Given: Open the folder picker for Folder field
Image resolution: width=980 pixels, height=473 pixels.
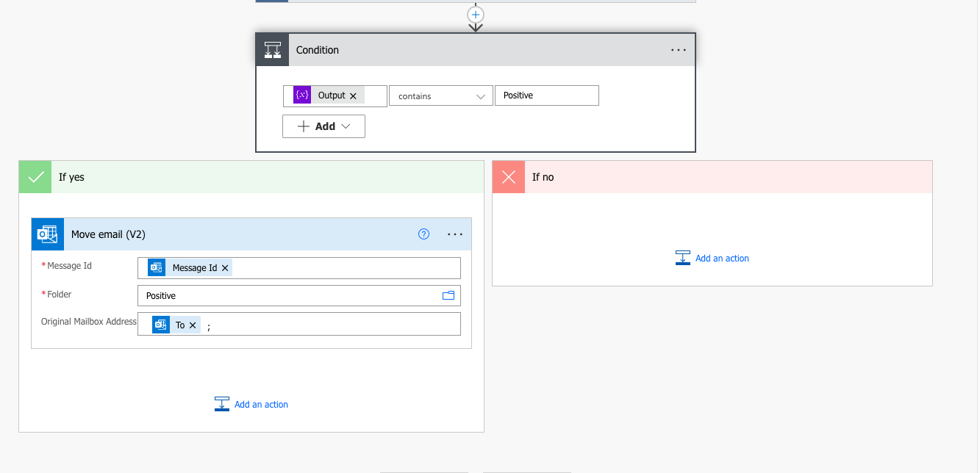Looking at the screenshot, I should tap(448, 295).
